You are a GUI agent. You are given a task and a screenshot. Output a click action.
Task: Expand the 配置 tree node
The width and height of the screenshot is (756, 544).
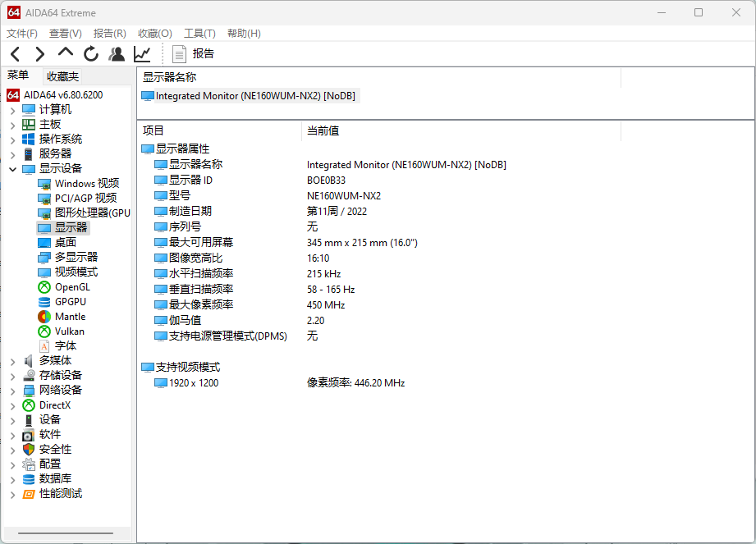click(13, 465)
